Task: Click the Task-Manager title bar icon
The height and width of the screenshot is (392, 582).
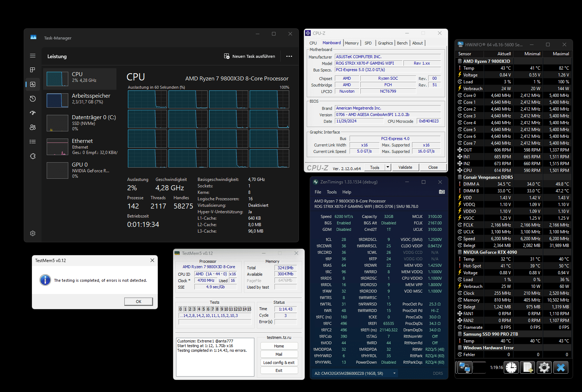Action: tap(33, 37)
